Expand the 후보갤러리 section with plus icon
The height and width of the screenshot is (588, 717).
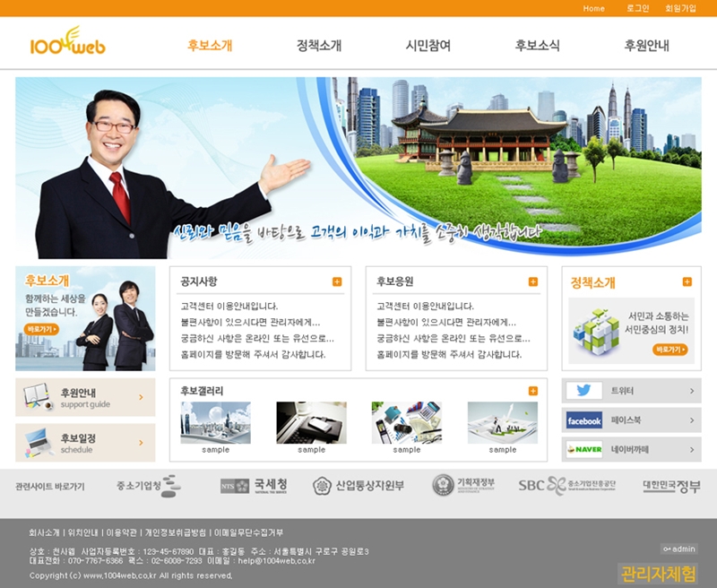[x=533, y=391]
